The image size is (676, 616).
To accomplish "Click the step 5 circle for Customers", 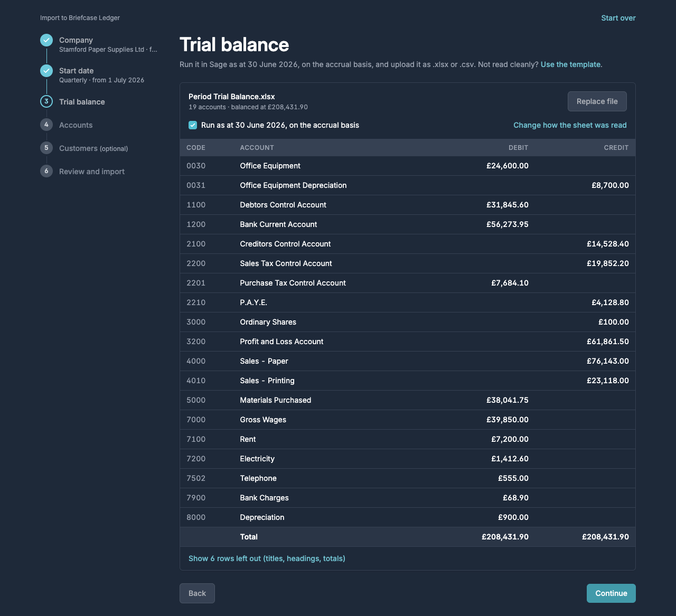I will 46,148.
